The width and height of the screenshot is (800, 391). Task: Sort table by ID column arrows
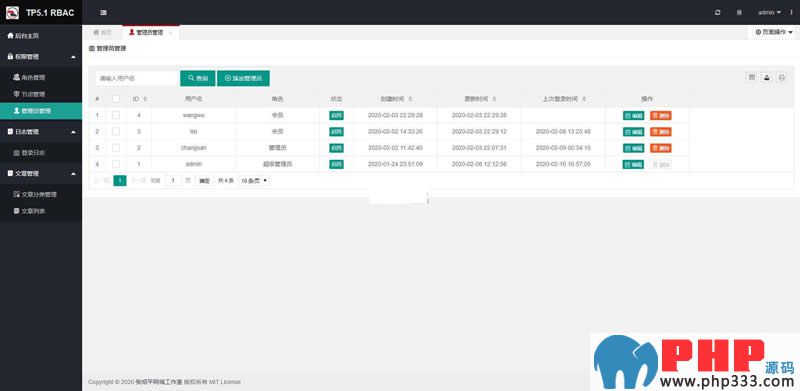145,99
